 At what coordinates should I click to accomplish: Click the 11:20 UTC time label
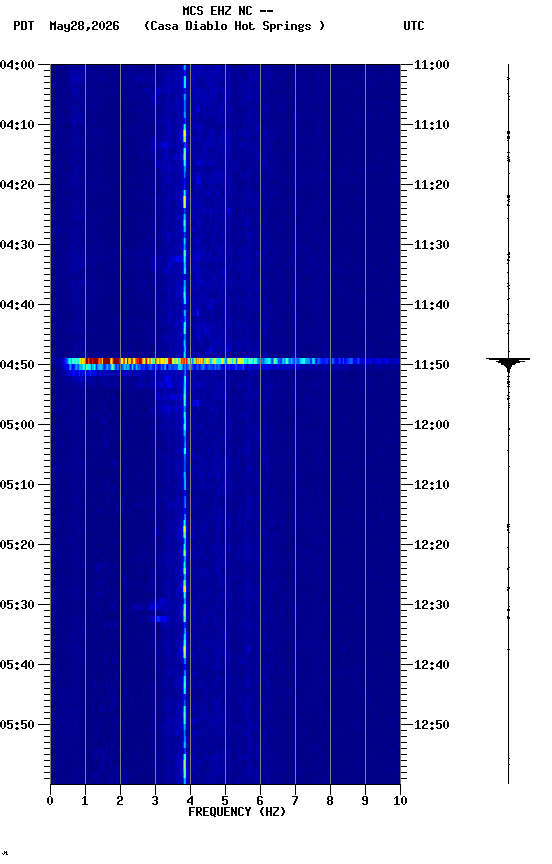[x=432, y=185]
